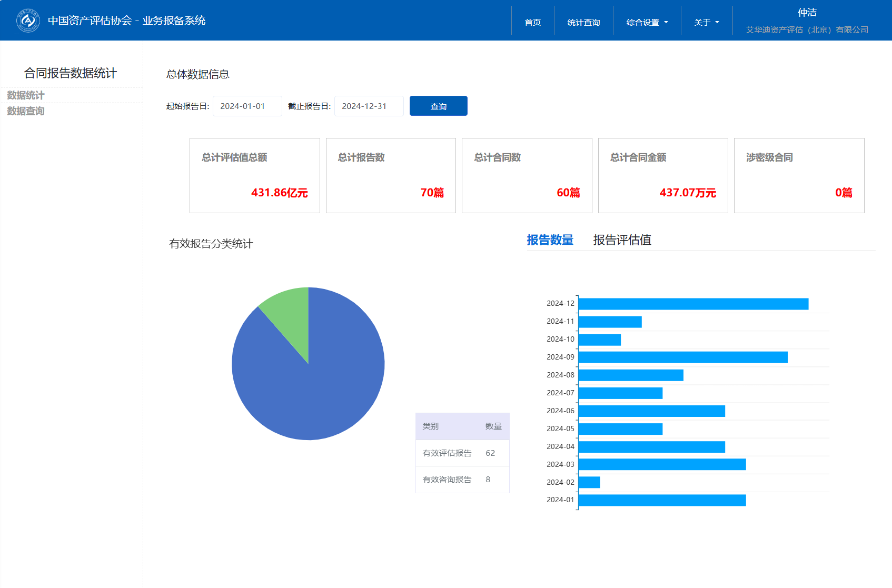Image resolution: width=892 pixels, height=588 pixels.
Task: Click the user name 仲洁
Action: (807, 13)
